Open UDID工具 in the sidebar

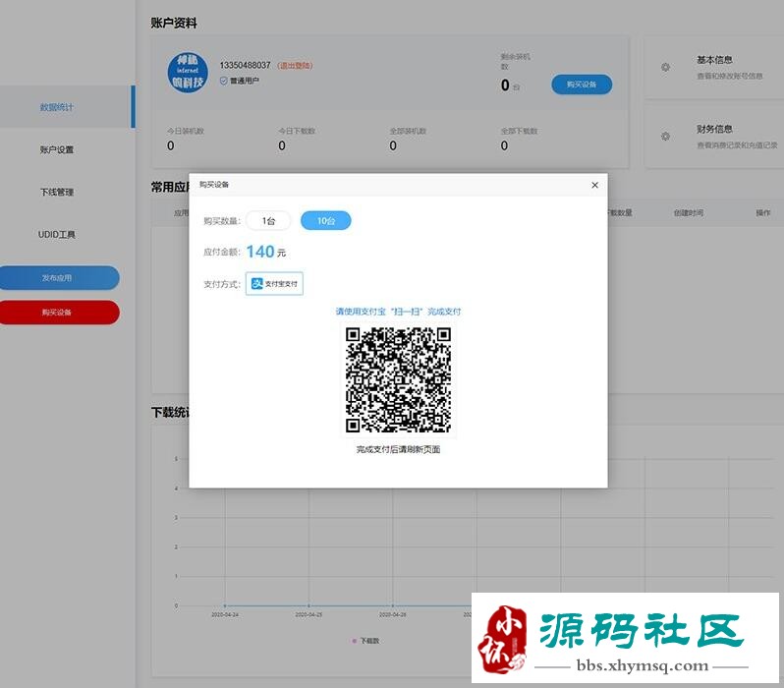pos(57,234)
